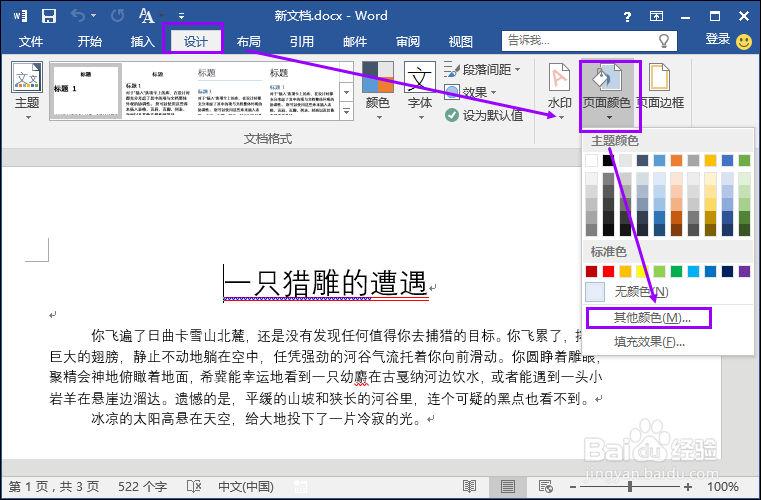Switch to the 开始 Home tab

[x=89, y=42]
